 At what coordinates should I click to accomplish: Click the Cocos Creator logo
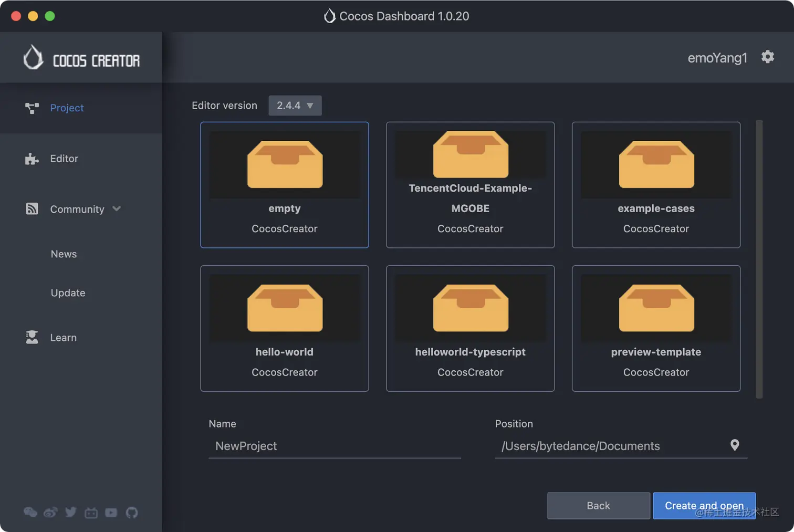tap(81, 58)
